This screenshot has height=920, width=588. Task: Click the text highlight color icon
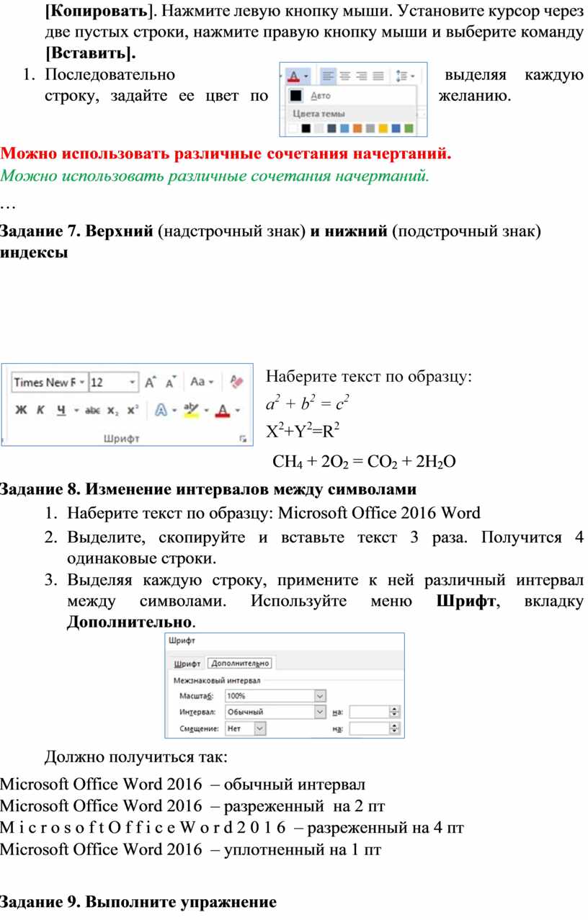(x=191, y=410)
